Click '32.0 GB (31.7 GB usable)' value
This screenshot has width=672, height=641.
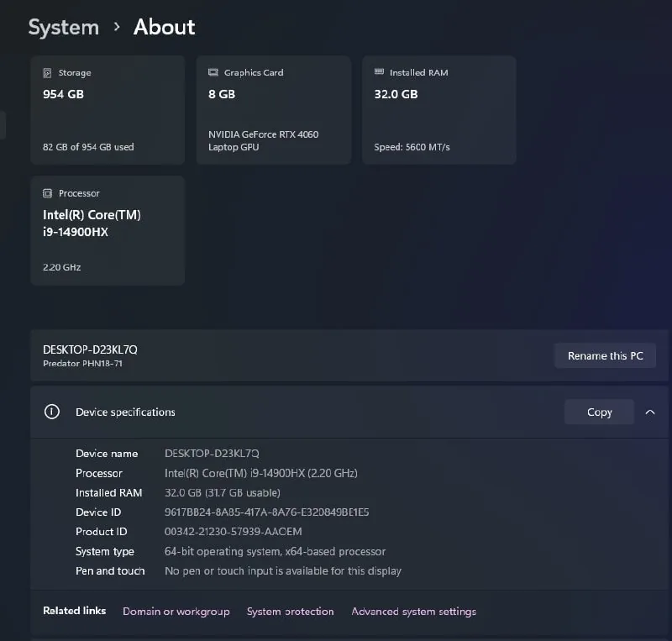223,492
